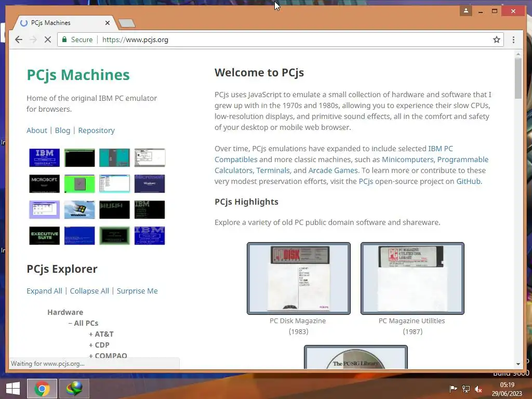Follow the GitHub link

(468, 181)
